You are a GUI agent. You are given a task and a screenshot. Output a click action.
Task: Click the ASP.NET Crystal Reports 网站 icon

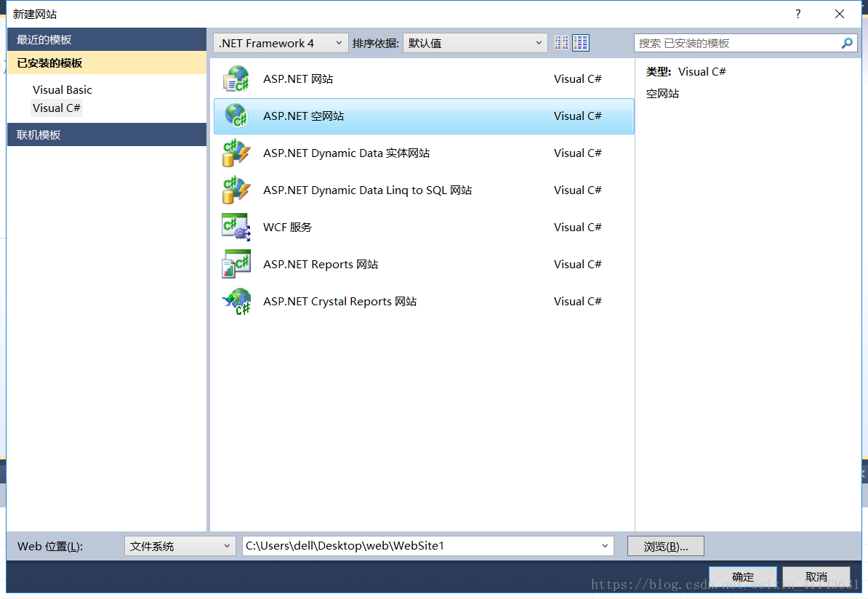236,301
